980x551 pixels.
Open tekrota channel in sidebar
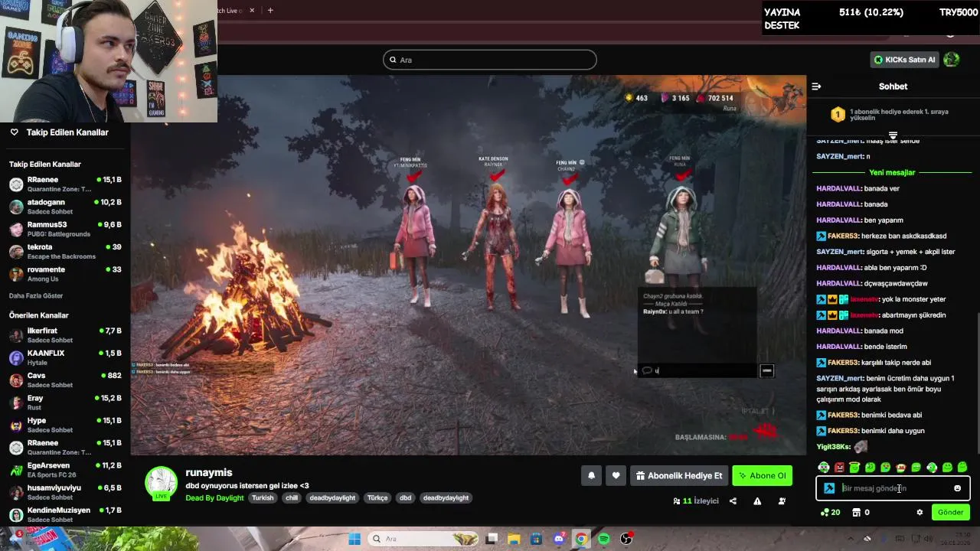65,252
